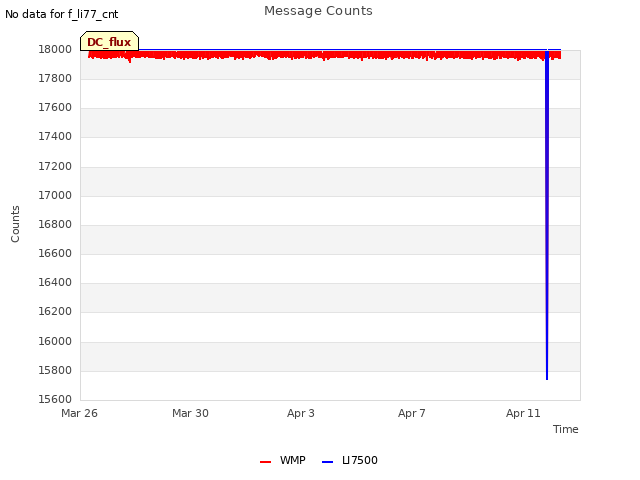Viewport: 640px width, 480px height.
Task: Click the Mar 30 x-axis tick label
Action: coord(190,413)
